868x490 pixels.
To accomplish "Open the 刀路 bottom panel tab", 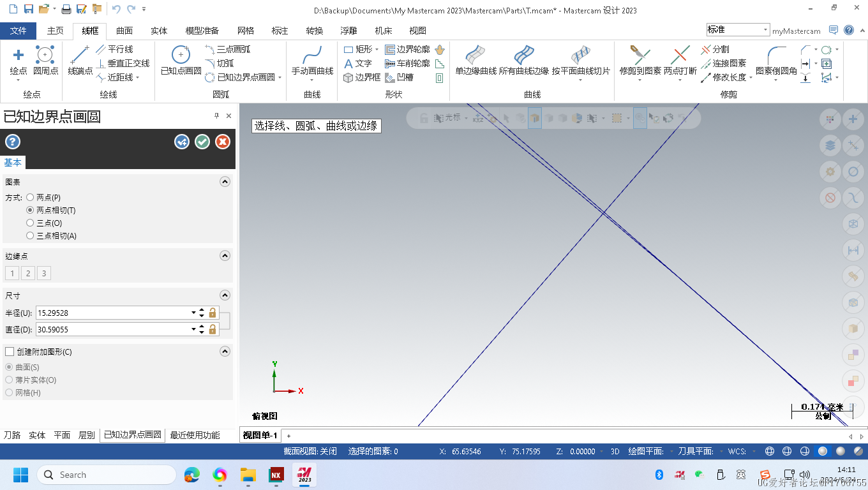I will click(x=12, y=435).
